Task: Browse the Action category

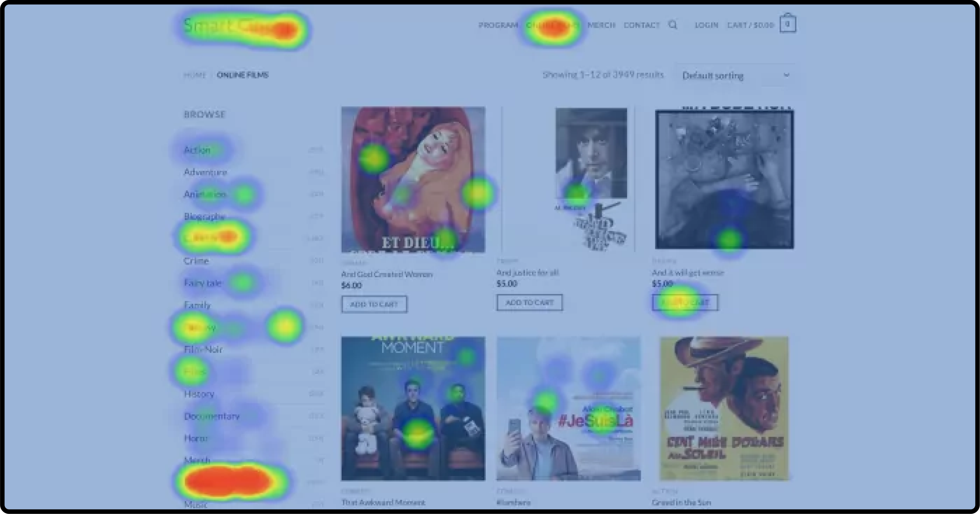Action: tap(197, 149)
